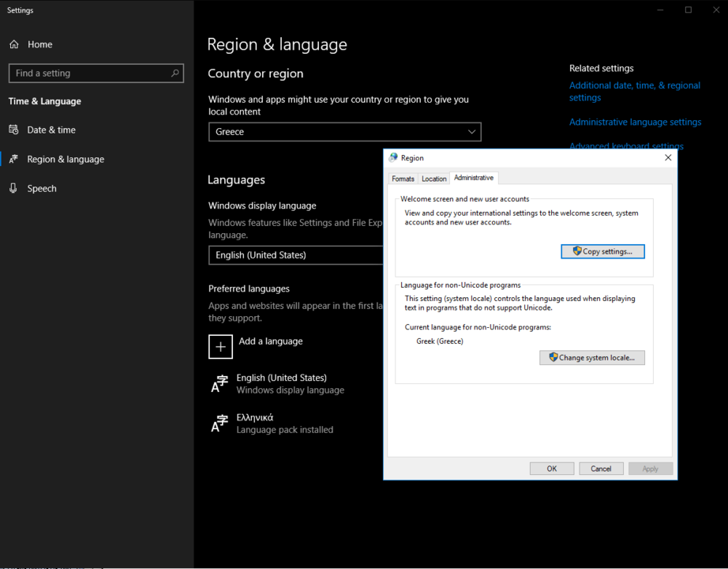
Task: Click Change system locale button
Action: pyautogui.click(x=592, y=358)
